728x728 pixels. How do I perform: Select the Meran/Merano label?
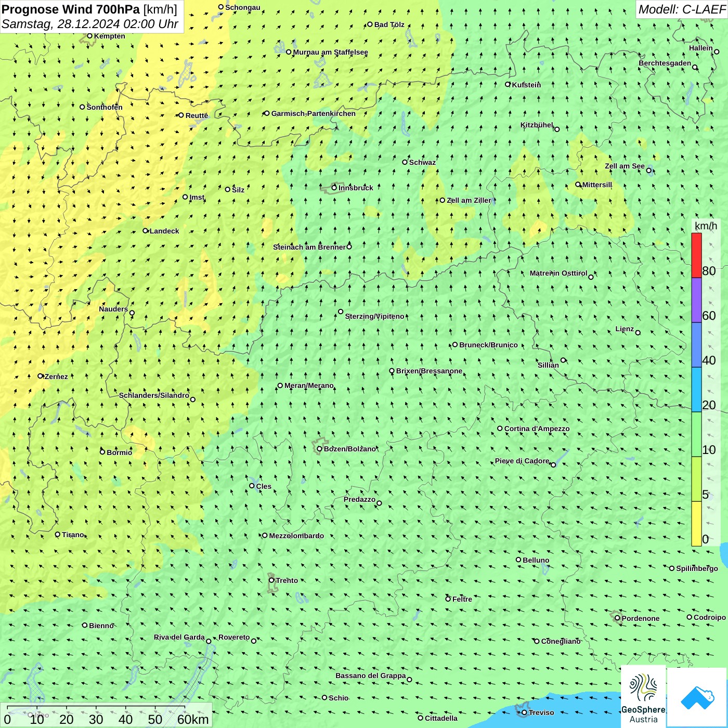coord(309,385)
